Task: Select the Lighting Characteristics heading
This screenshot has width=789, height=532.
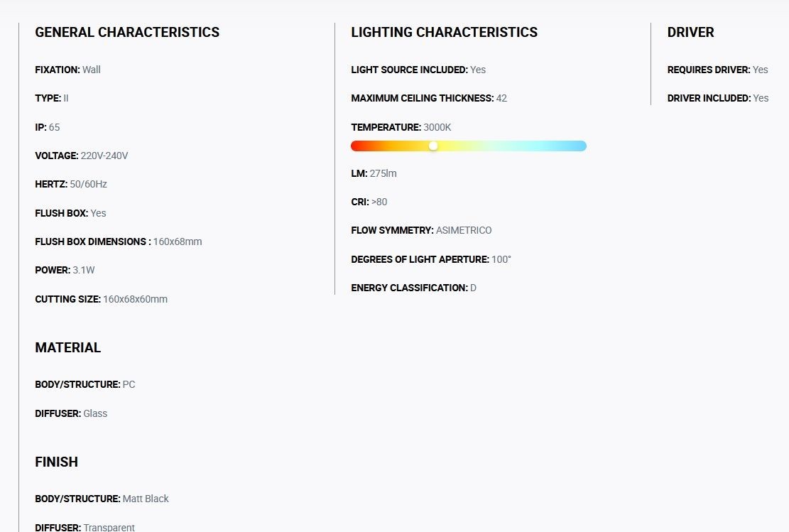Action: pyautogui.click(x=445, y=32)
